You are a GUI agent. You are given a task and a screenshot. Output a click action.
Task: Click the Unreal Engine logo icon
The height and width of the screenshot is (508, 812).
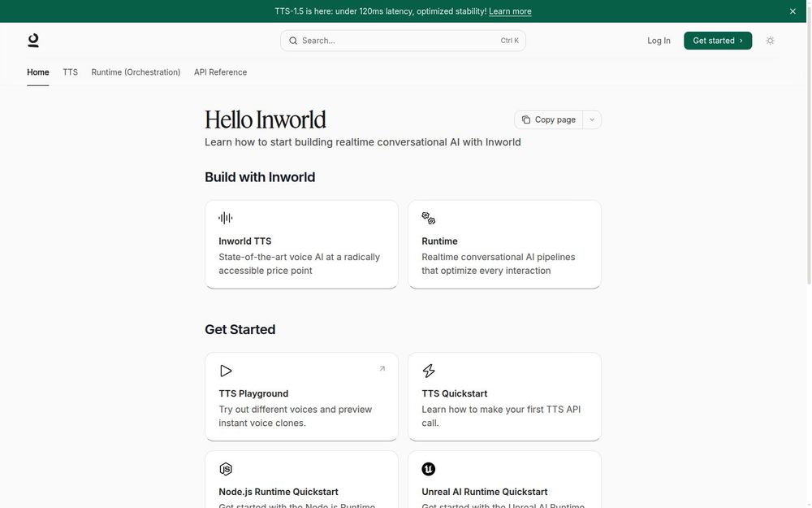coord(428,469)
